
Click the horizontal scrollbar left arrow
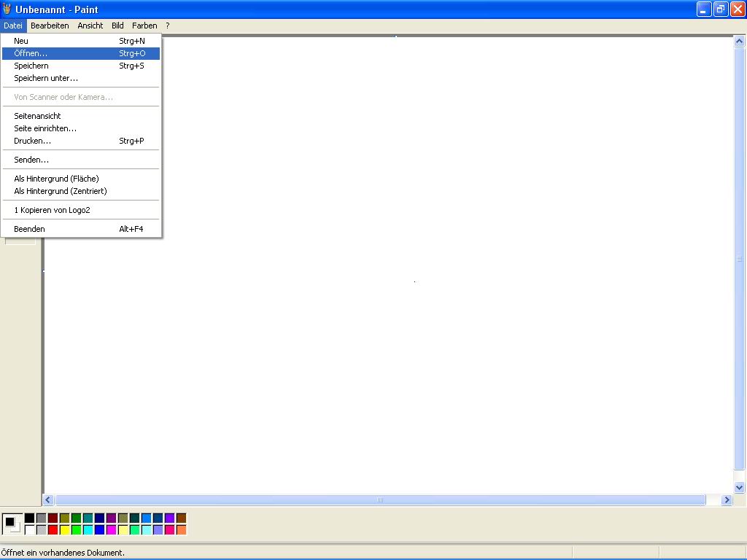(48, 499)
